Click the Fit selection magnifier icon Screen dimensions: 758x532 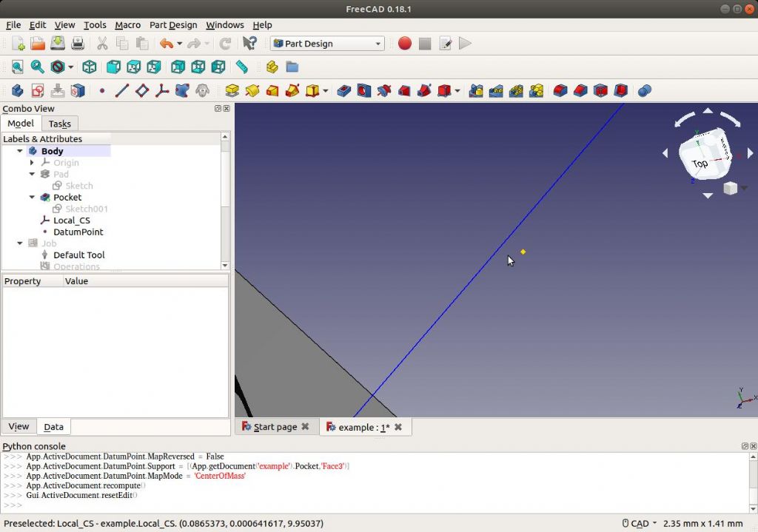click(x=37, y=67)
